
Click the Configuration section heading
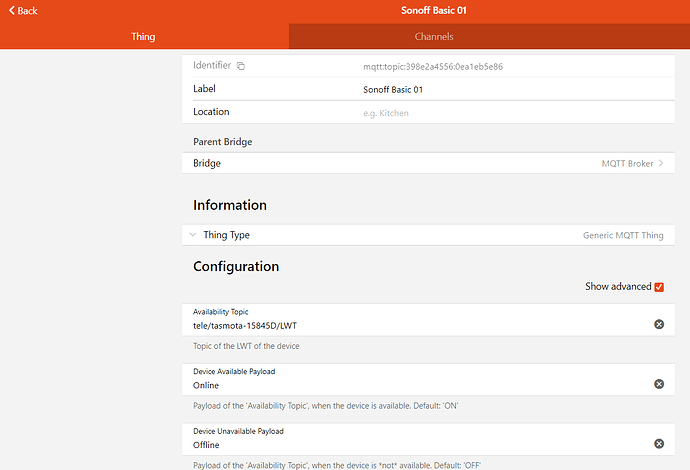pyautogui.click(x=236, y=267)
